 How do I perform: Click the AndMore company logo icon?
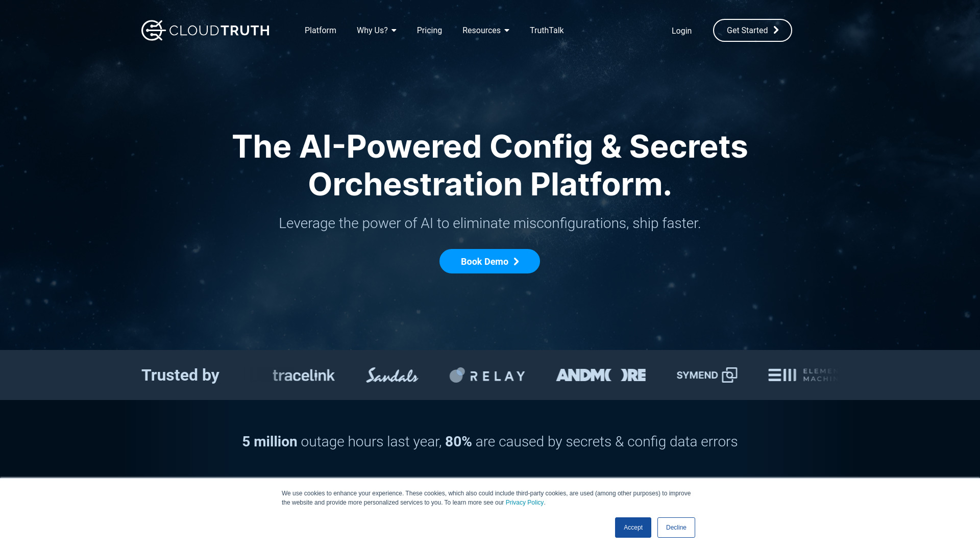600,375
